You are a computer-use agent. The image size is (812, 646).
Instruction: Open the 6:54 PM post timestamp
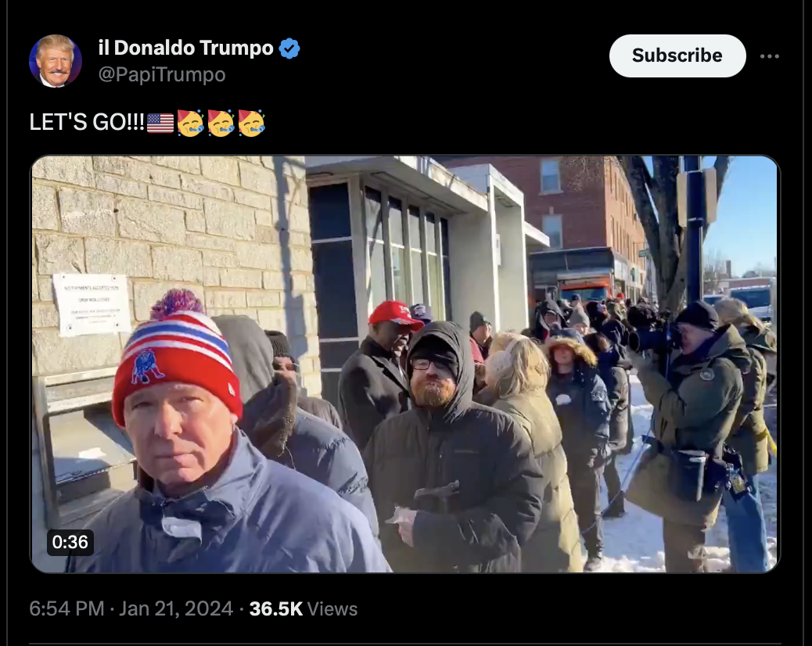tap(66, 608)
